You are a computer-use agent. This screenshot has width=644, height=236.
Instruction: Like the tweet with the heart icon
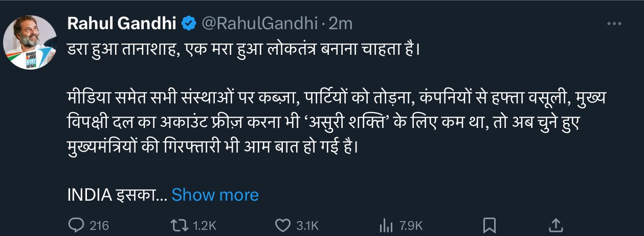283,225
